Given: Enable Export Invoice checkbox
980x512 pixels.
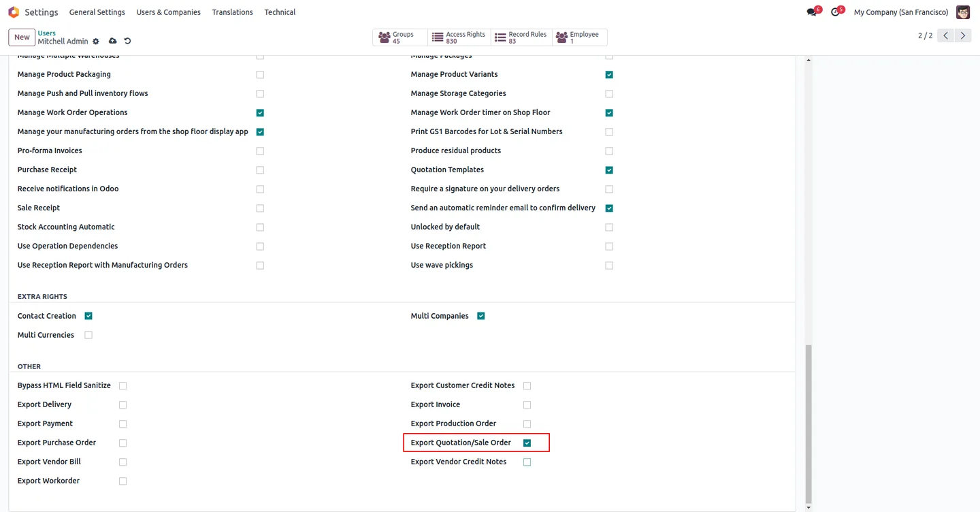Looking at the screenshot, I should coord(527,405).
